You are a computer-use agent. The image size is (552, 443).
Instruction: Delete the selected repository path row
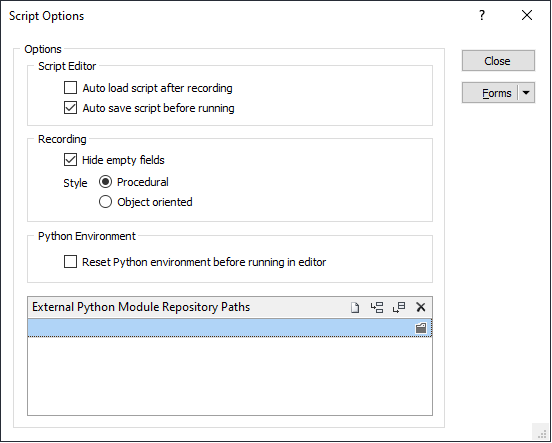click(421, 307)
